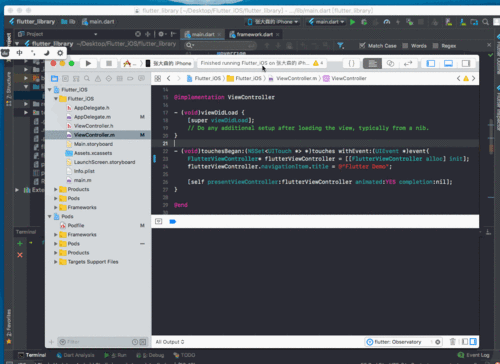Screen dimensions: 500x364
Task: Toggle the blue breakpoints activation icon
Action: [173, 221]
